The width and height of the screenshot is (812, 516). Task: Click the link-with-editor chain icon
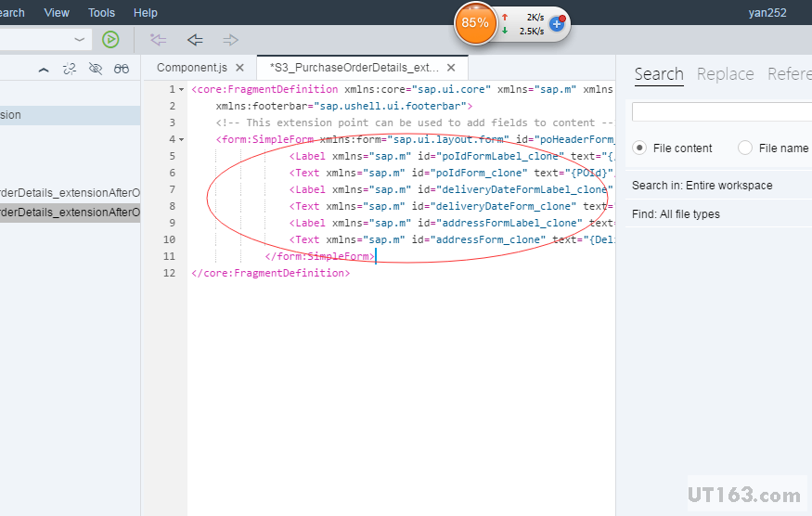tap(70, 69)
